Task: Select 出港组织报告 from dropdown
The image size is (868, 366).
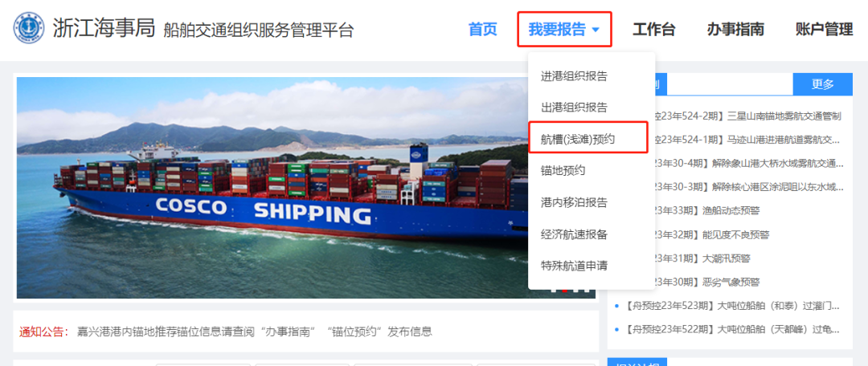Action: [574, 108]
